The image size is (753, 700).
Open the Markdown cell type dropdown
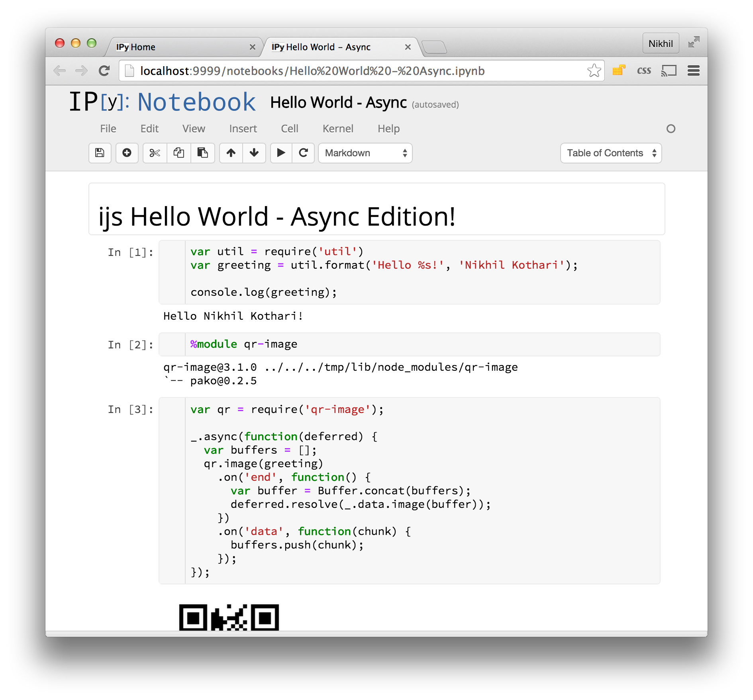[x=365, y=153]
